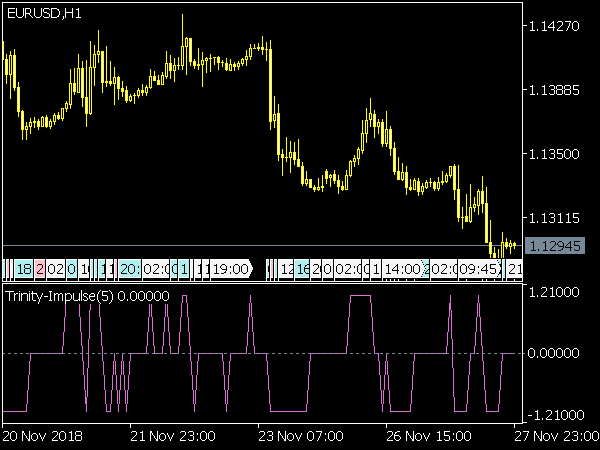The width and height of the screenshot is (600, 450).
Task: Click the 1.13885 price scale value
Action: (554, 90)
